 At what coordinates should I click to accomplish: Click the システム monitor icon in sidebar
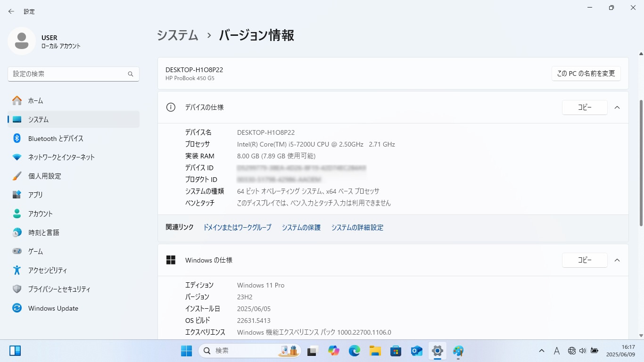point(17,119)
